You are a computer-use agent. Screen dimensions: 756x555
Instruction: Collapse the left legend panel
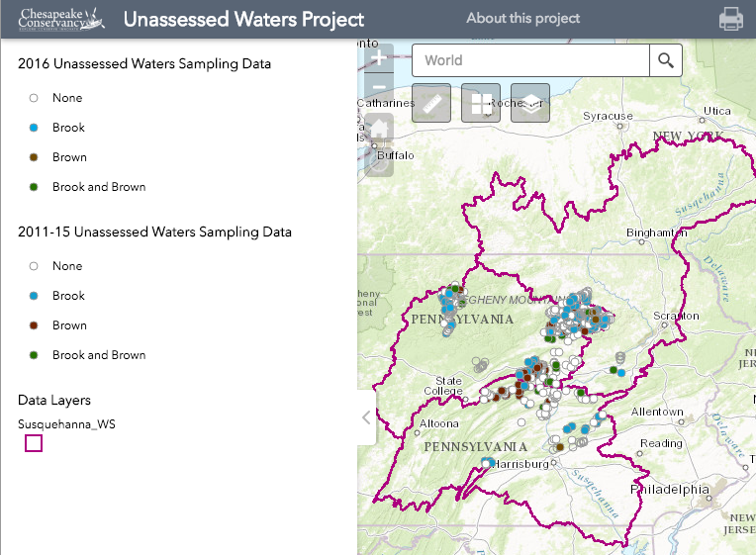click(x=366, y=417)
